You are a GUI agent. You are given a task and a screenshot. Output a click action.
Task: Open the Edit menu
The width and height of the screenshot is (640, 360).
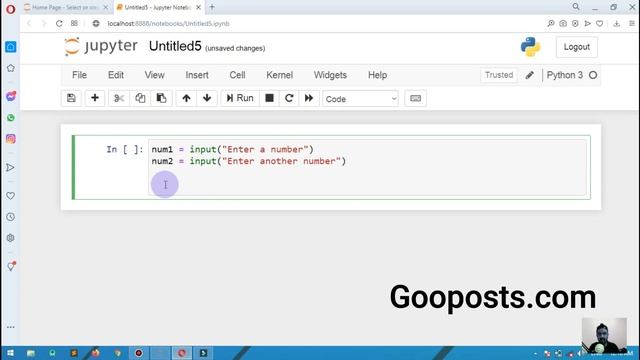tap(116, 75)
